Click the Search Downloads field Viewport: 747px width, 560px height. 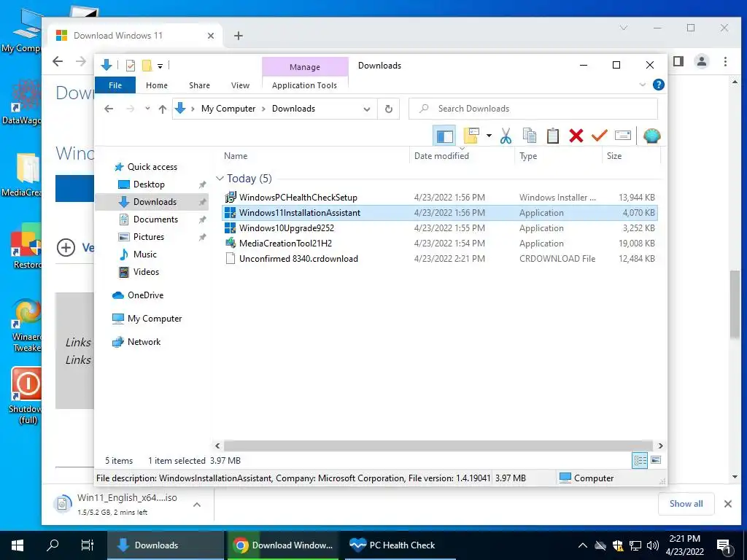coord(533,109)
